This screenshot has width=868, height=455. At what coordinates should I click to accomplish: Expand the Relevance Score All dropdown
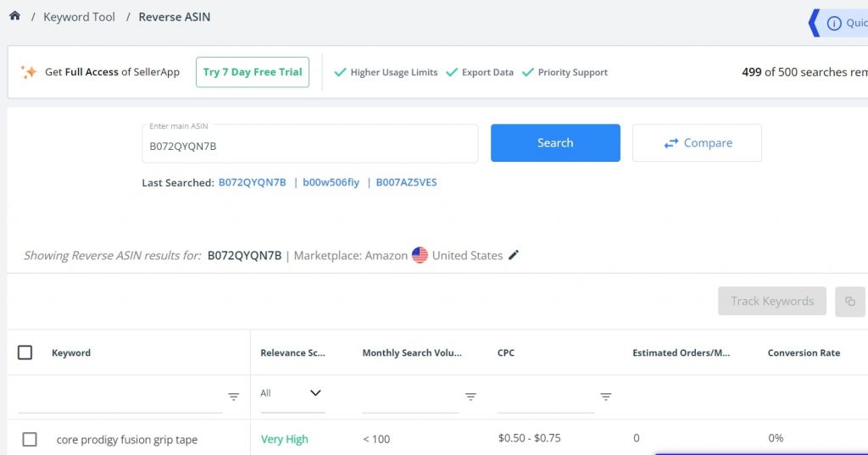pyautogui.click(x=292, y=393)
